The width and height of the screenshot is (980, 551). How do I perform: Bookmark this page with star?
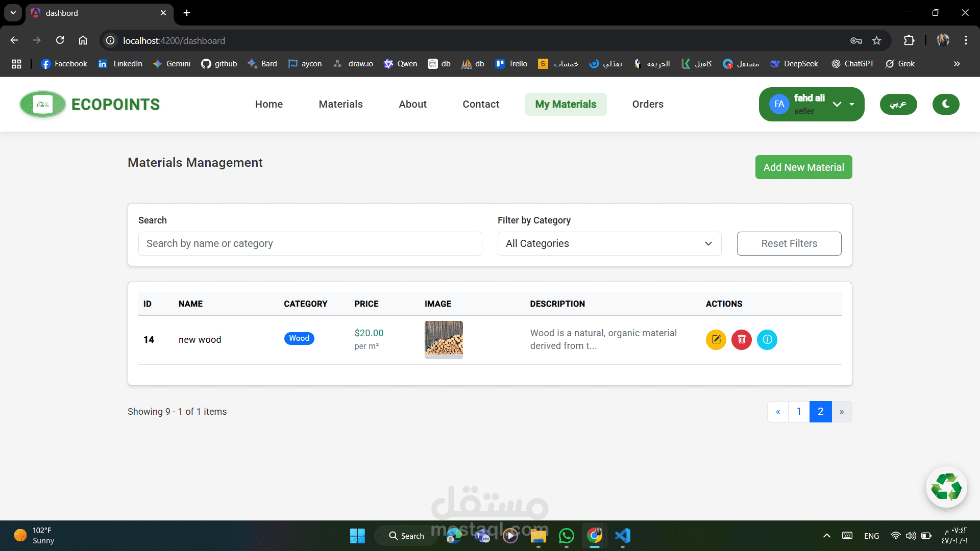[x=876, y=40]
